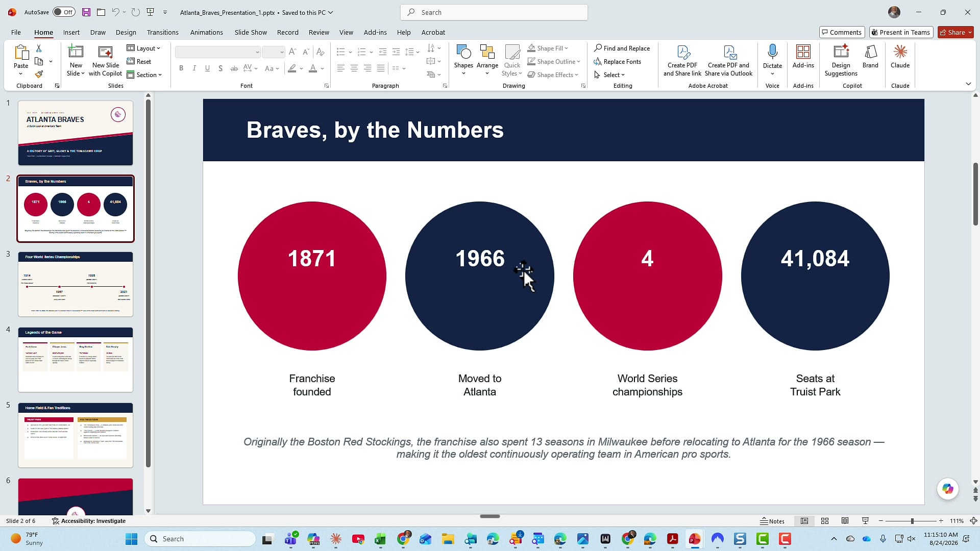Open the font name combo box
The image size is (980, 551).
coord(217,52)
